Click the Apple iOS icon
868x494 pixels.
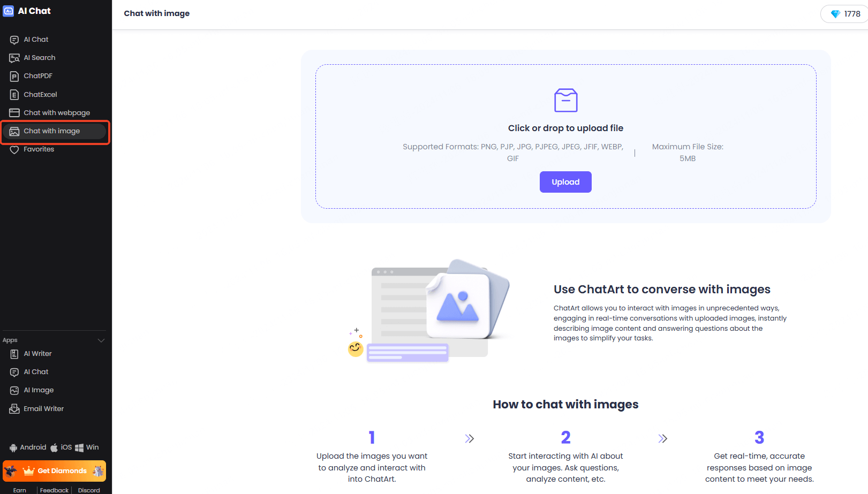pos(54,447)
